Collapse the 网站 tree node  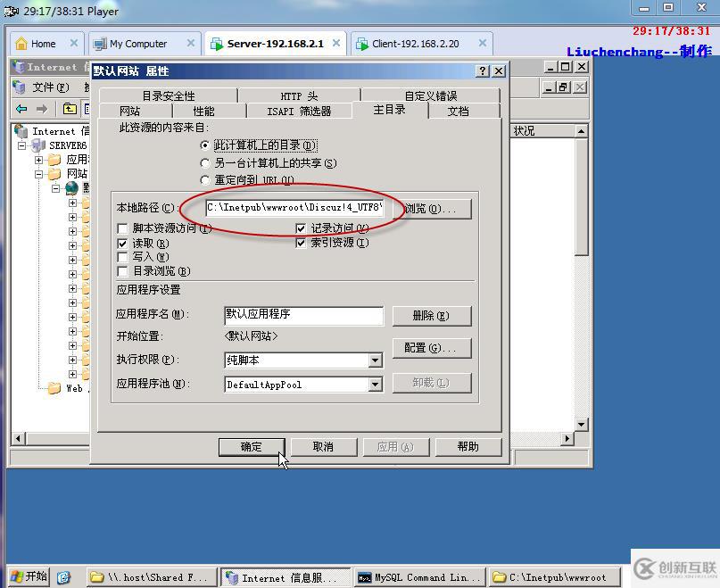38,174
